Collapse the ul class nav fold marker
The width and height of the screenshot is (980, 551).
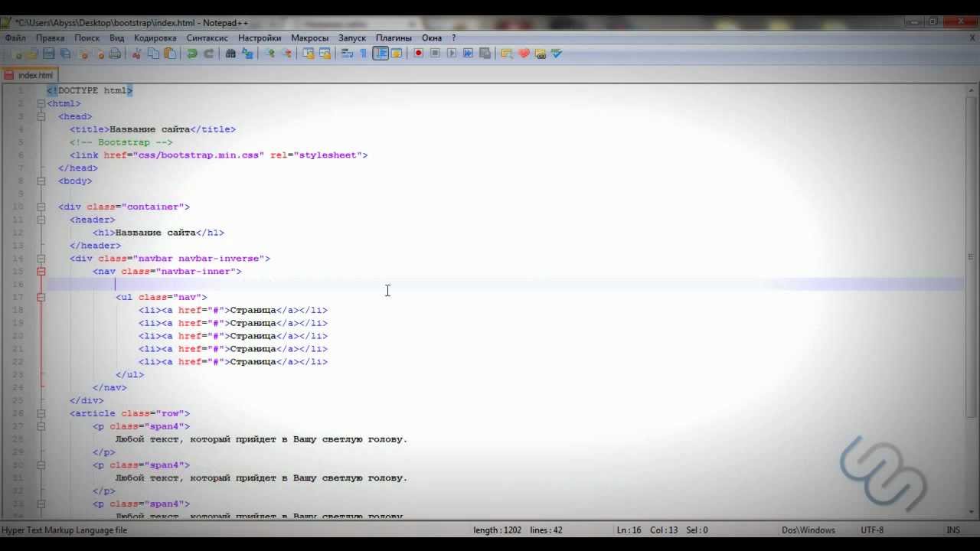coord(41,297)
